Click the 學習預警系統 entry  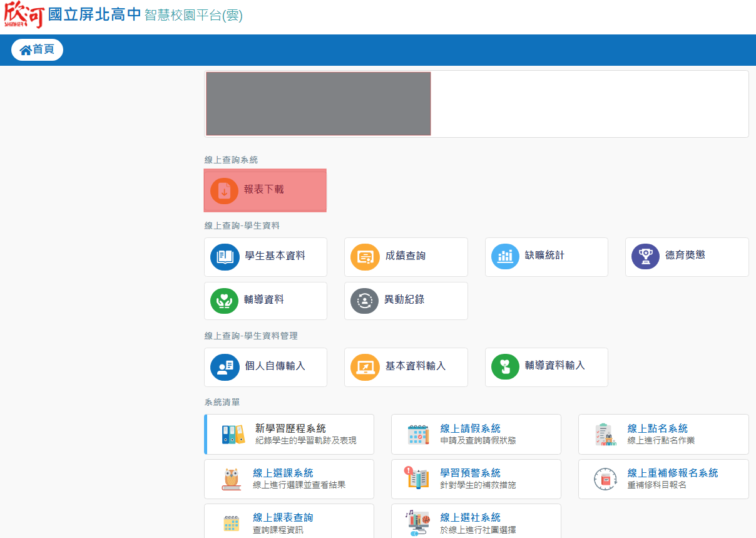click(470, 473)
